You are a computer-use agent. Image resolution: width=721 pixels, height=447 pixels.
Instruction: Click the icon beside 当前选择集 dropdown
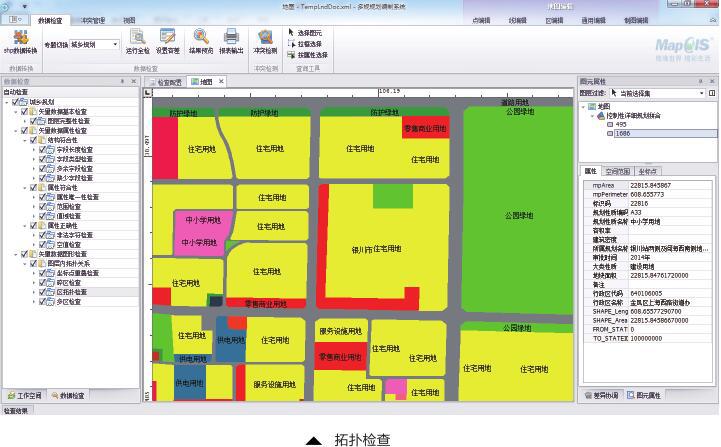click(712, 93)
